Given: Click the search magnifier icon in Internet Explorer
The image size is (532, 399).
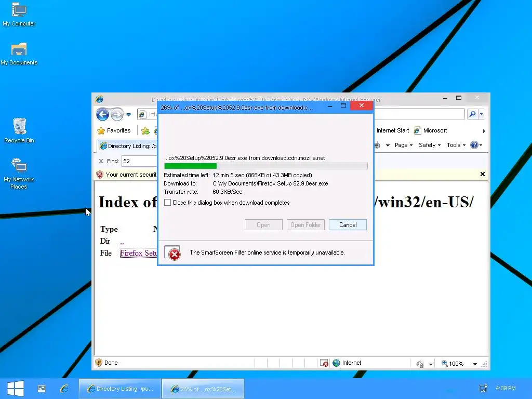Looking at the screenshot, I should [x=472, y=114].
